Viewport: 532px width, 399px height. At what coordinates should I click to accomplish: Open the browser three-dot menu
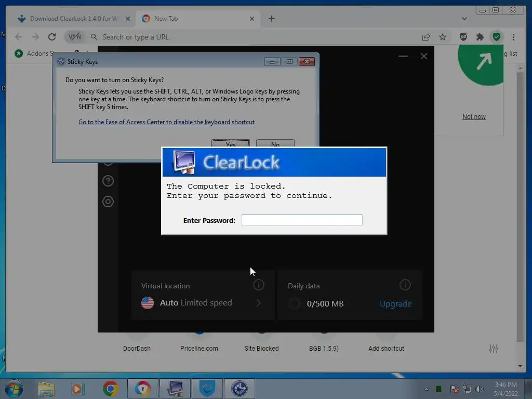tap(513, 37)
